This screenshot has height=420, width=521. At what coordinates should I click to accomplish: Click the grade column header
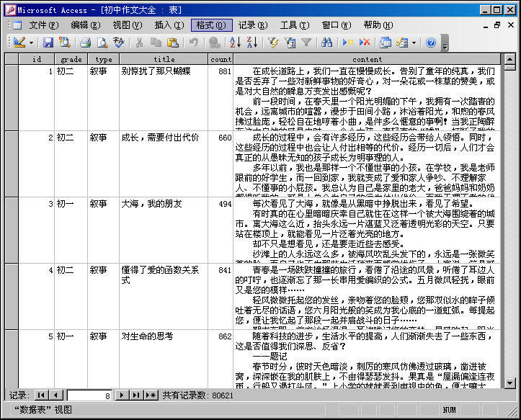(x=71, y=59)
